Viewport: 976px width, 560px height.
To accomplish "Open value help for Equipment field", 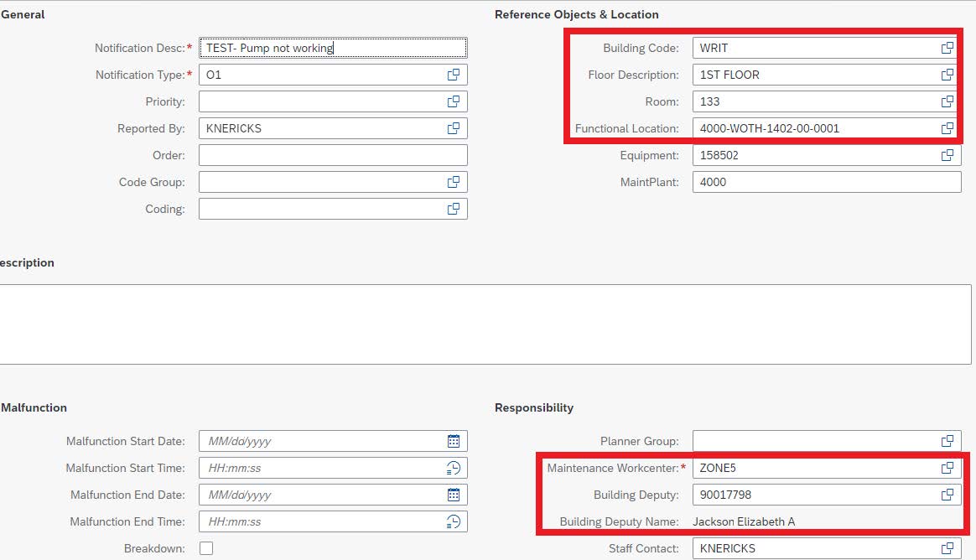I will click(x=947, y=155).
